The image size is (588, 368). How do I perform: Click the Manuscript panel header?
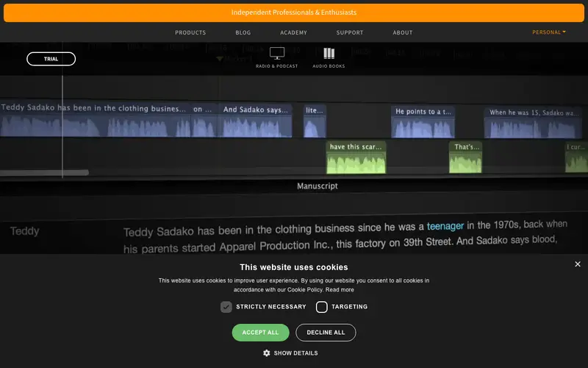tap(318, 186)
